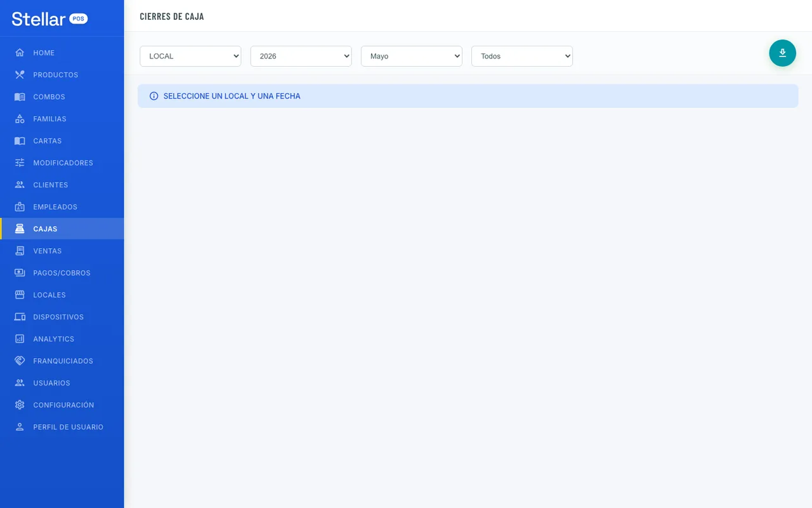
Task: Open the EMPLEADOS page
Action: [x=62, y=207]
